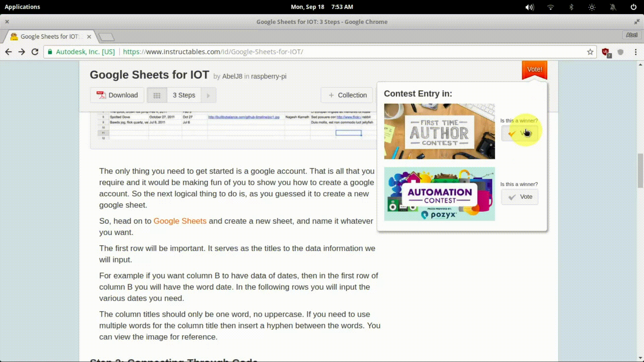Open the power session menu icon
Viewport: 644px width, 362px height.
click(634, 7)
